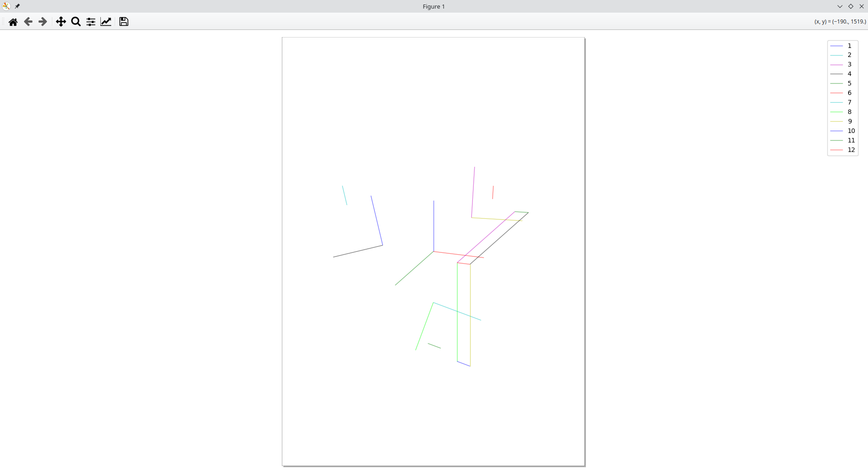Image resolution: width=868 pixels, height=474 pixels.
Task: Click legend entry 1
Action: 841,46
